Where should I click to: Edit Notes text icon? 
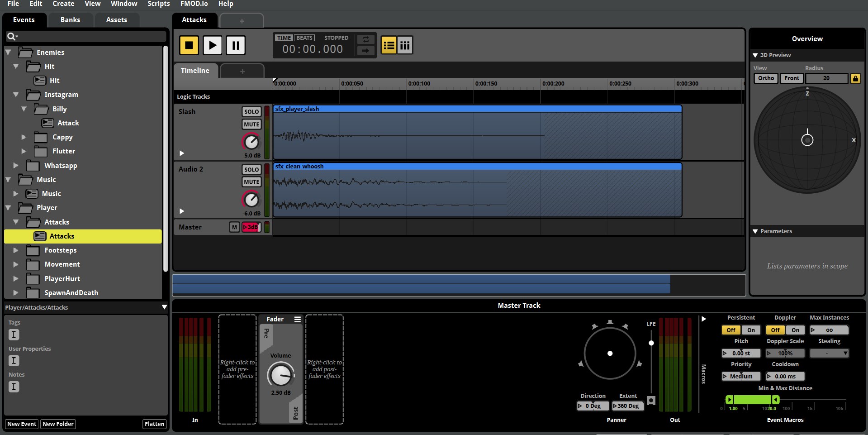click(14, 387)
